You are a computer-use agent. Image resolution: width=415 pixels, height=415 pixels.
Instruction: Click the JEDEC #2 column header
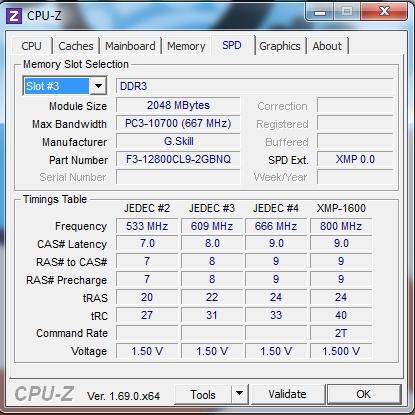click(147, 208)
